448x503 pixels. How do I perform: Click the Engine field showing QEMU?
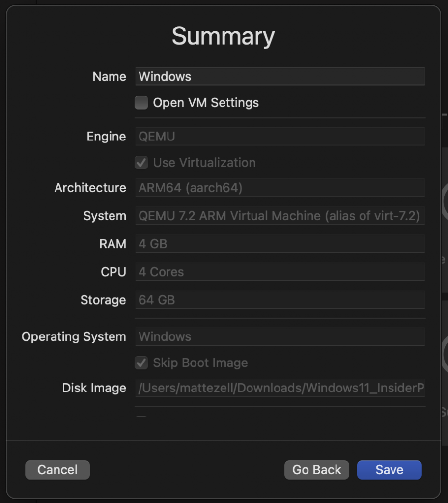280,137
